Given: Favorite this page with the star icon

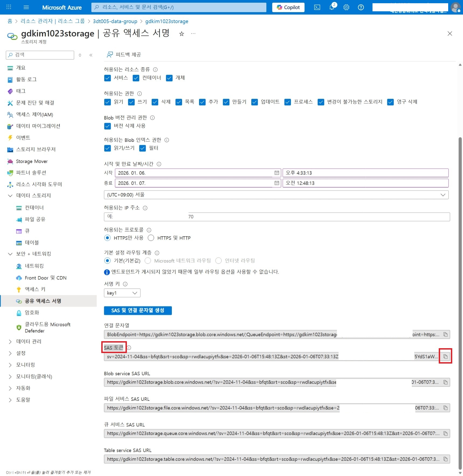Looking at the screenshot, I should [x=182, y=34].
